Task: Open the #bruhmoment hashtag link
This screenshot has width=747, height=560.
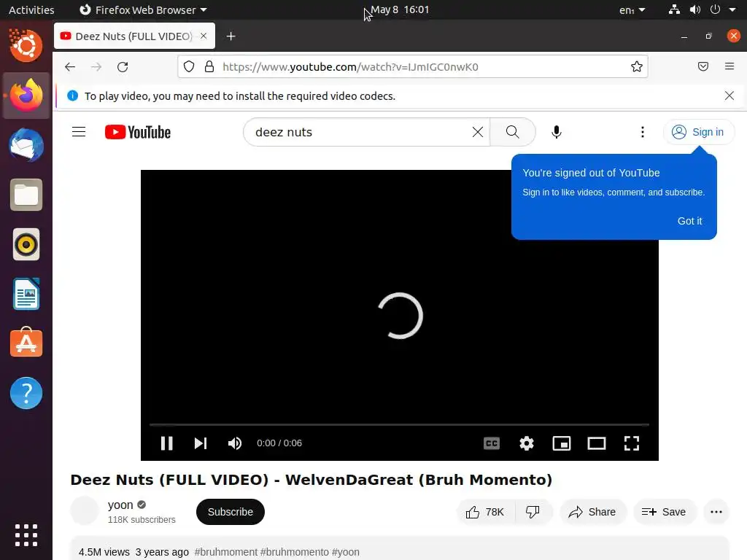Action: pos(226,552)
